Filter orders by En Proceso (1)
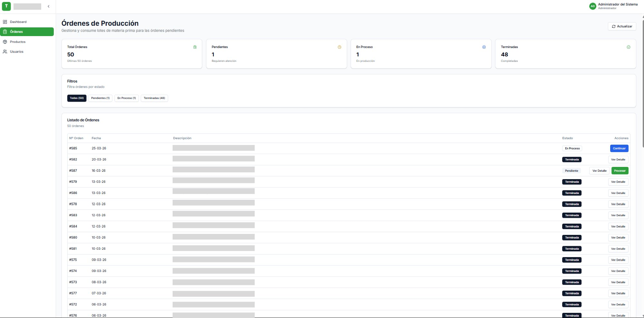The width and height of the screenshot is (644, 318). coord(127,98)
